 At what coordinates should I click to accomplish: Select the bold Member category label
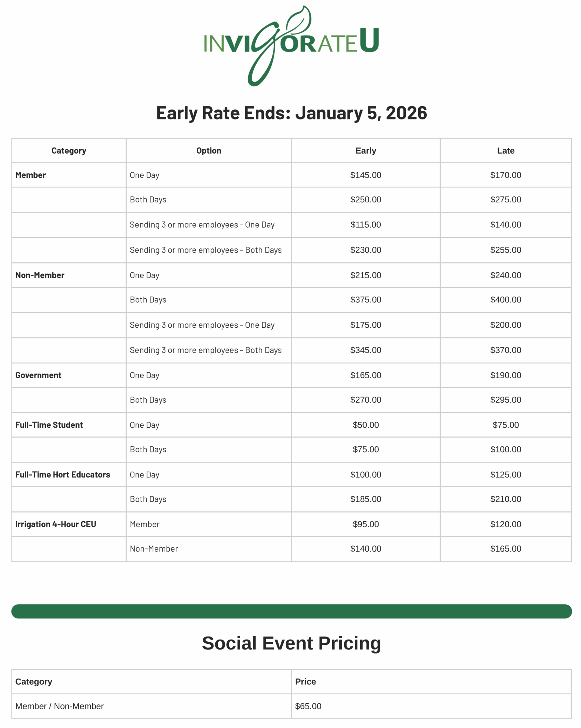(x=30, y=175)
